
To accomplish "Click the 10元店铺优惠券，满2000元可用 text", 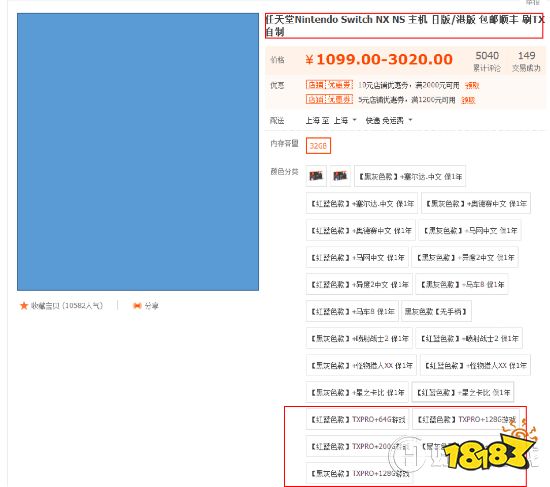I will pos(409,85).
